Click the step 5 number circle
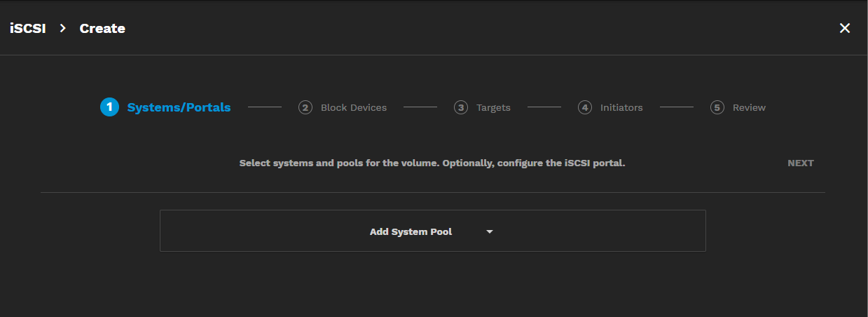This screenshot has height=317, width=868. (717, 107)
